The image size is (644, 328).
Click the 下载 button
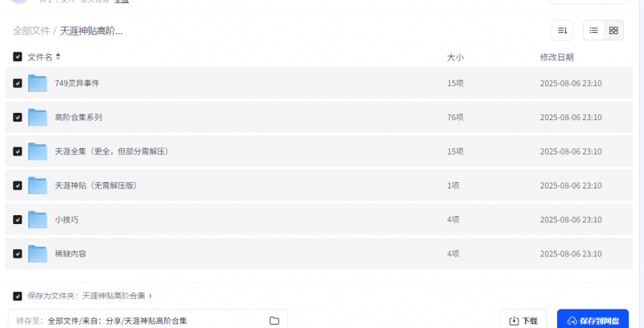(522, 321)
